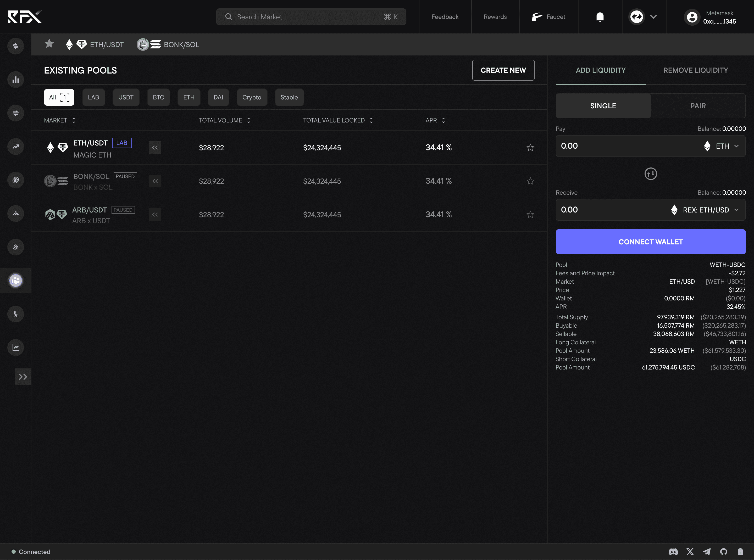Image resolution: width=754 pixels, height=560 pixels.
Task: Favorite the ETH/USDT pool with star
Action: pos(530,147)
